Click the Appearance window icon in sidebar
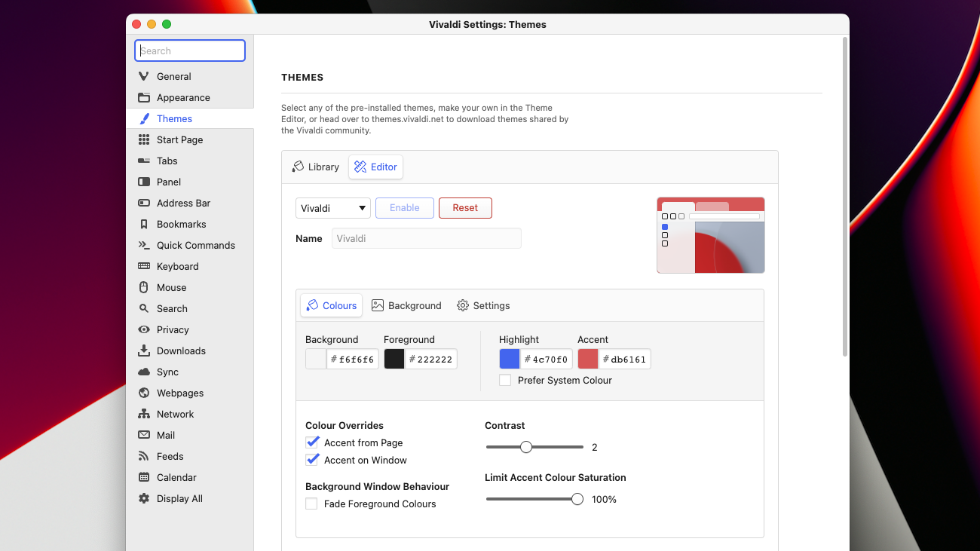Image resolution: width=980 pixels, height=551 pixels. click(x=143, y=97)
